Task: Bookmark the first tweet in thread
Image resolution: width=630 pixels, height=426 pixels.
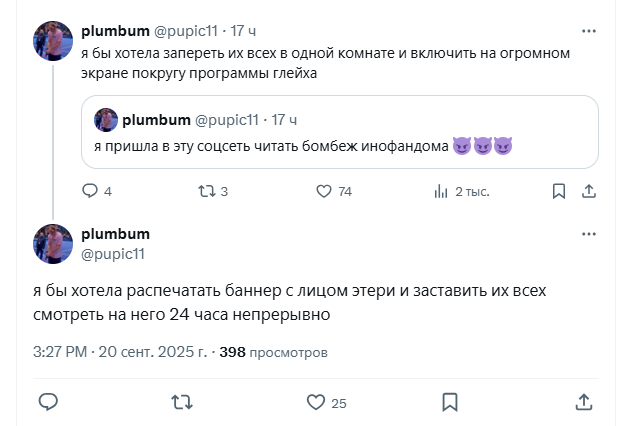Action: pos(559,191)
